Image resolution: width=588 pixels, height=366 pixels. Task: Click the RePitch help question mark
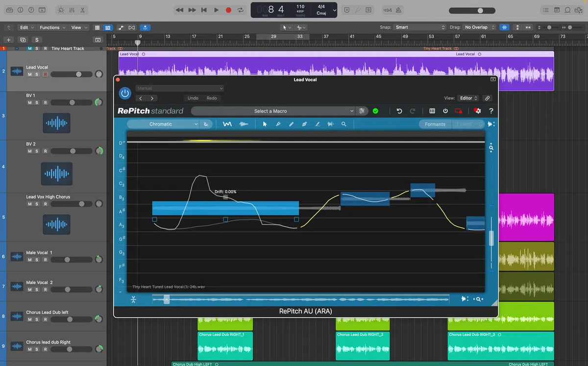click(x=491, y=111)
